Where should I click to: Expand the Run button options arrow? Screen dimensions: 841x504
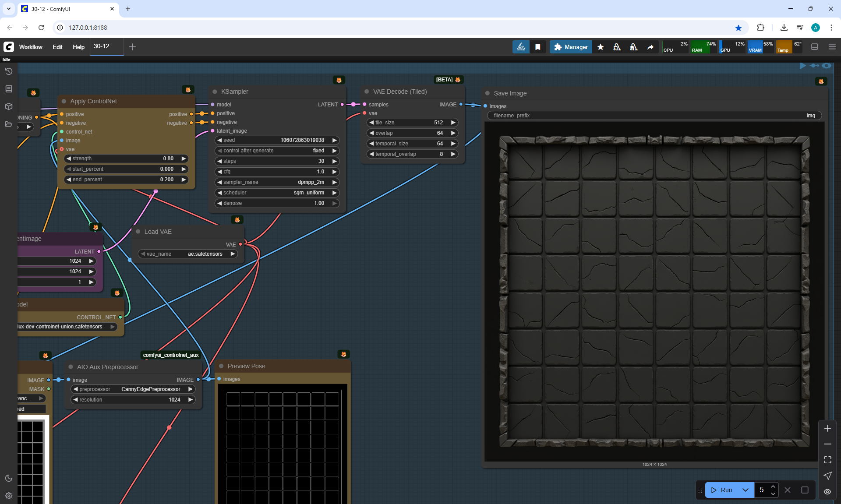pyautogui.click(x=745, y=490)
